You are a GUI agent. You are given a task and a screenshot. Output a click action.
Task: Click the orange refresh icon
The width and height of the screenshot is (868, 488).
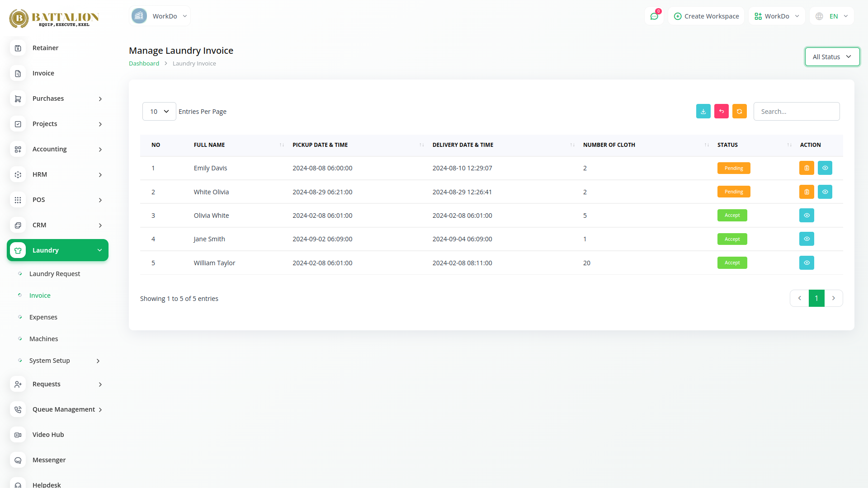pyautogui.click(x=739, y=111)
